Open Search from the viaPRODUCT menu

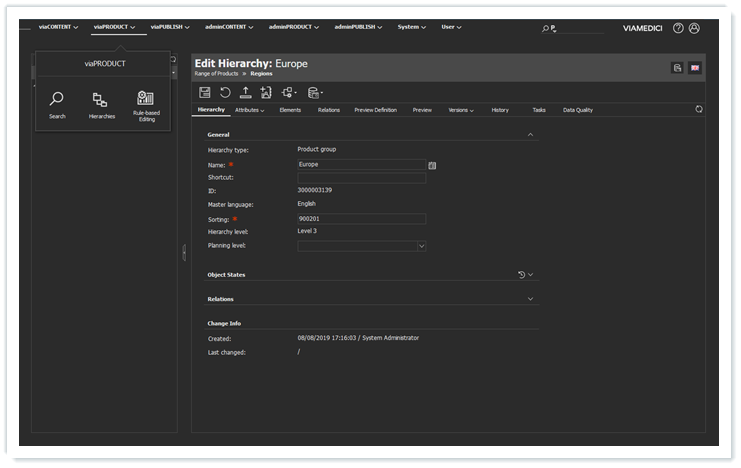pos(57,104)
